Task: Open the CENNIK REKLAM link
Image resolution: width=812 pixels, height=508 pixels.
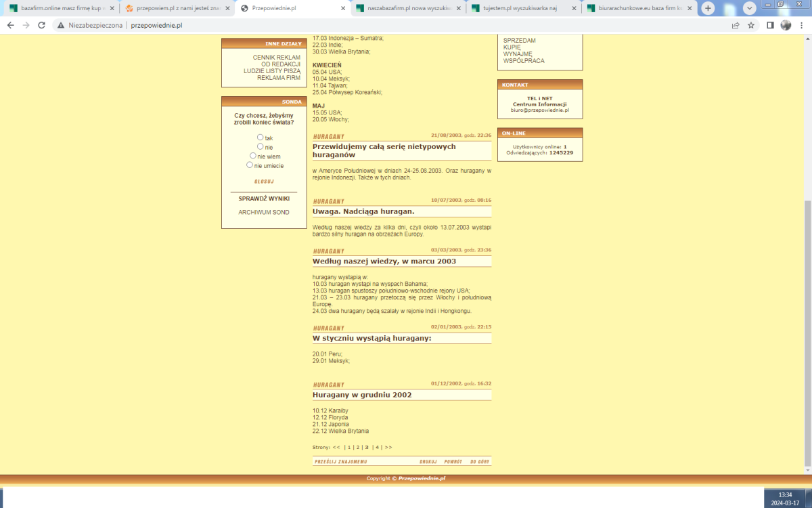Action: pyautogui.click(x=276, y=58)
